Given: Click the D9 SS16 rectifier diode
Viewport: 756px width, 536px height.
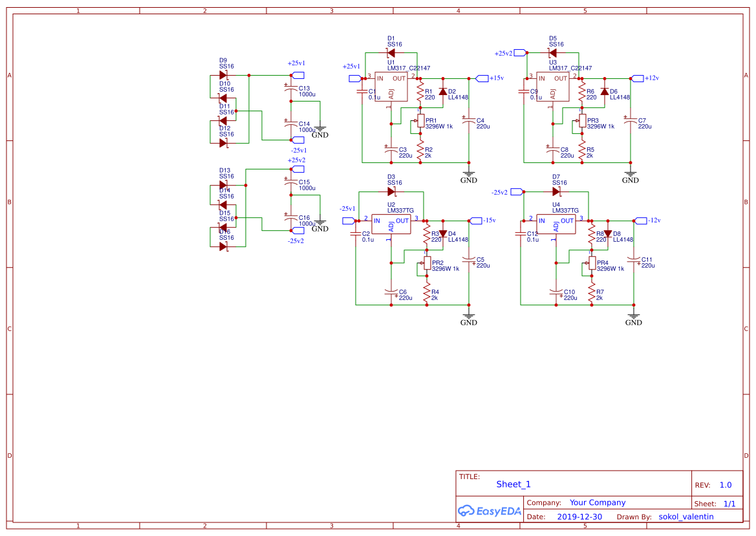Looking at the screenshot, I should [223, 75].
